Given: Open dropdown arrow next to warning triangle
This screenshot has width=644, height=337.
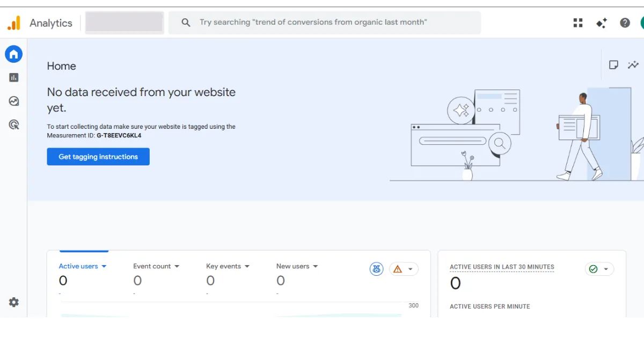Looking at the screenshot, I should pyautogui.click(x=411, y=269).
